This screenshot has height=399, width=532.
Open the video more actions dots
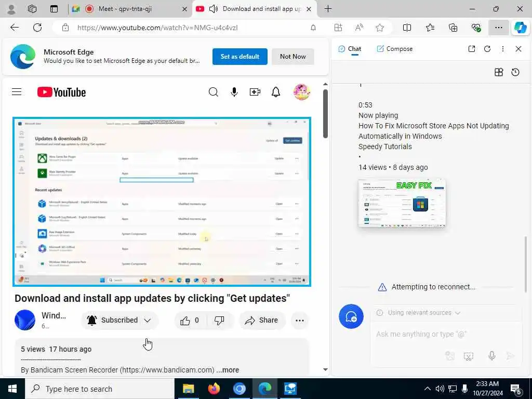[300, 320]
